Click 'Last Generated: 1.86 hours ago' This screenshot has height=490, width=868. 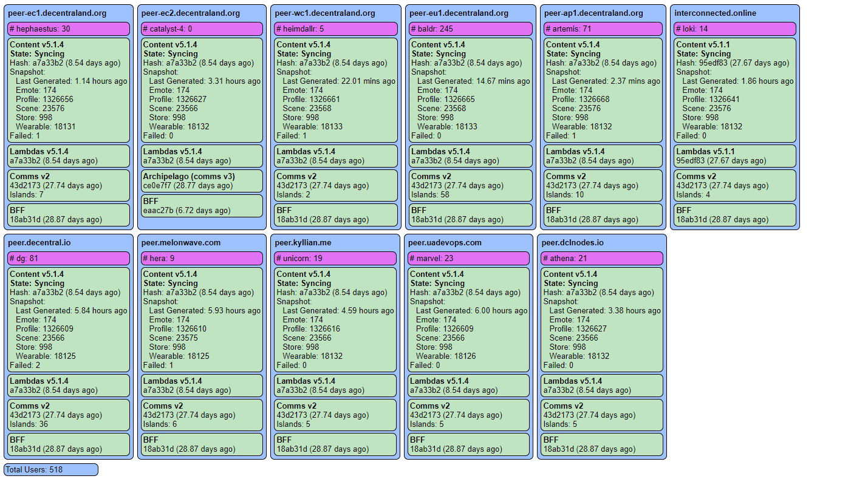[738, 81]
